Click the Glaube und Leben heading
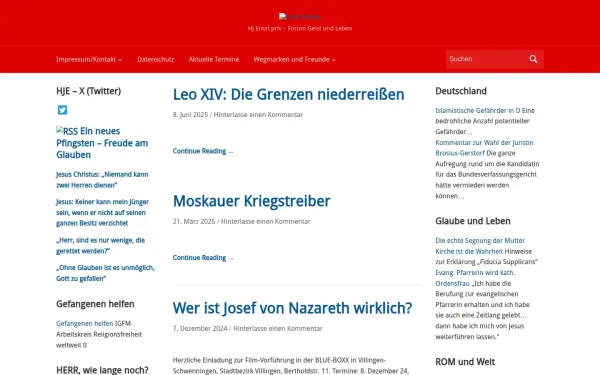This screenshot has width=600, height=375. pos(473,221)
